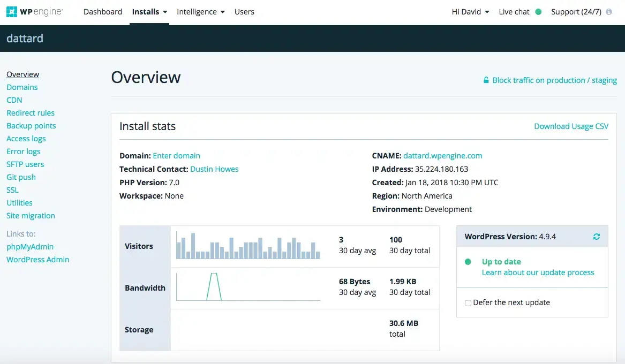Refresh the WordPress version check
This screenshot has height=364, width=625.
click(x=596, y=237)
